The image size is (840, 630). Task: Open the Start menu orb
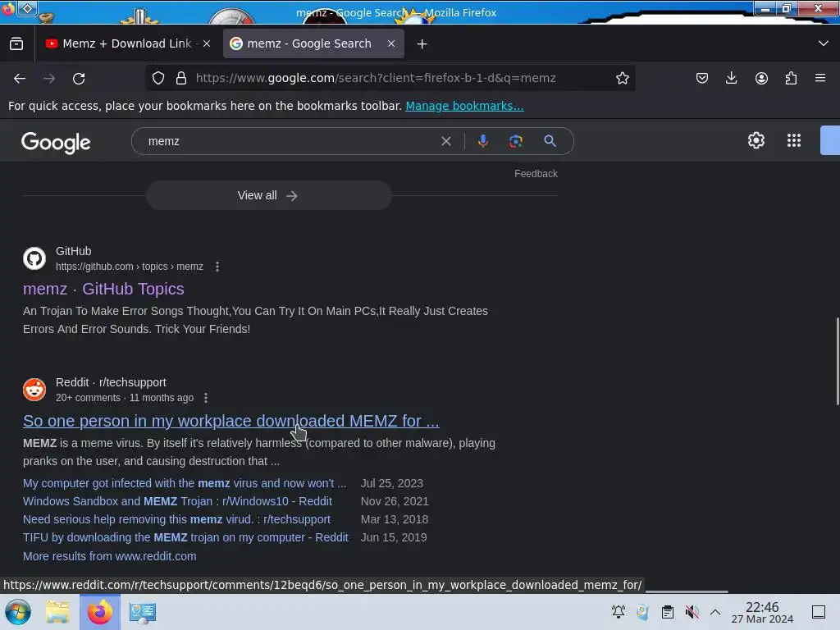(x=17, y=612)
